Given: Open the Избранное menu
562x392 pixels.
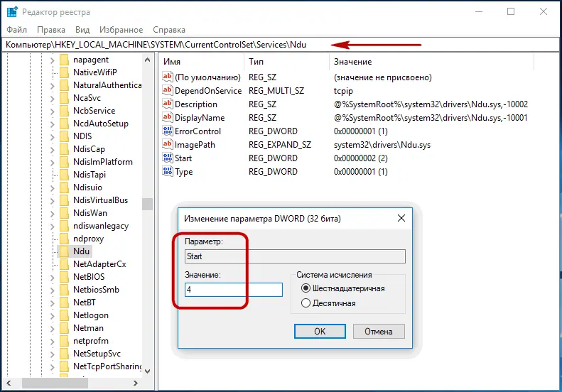Looking at the screenshot, I should 121,30.
